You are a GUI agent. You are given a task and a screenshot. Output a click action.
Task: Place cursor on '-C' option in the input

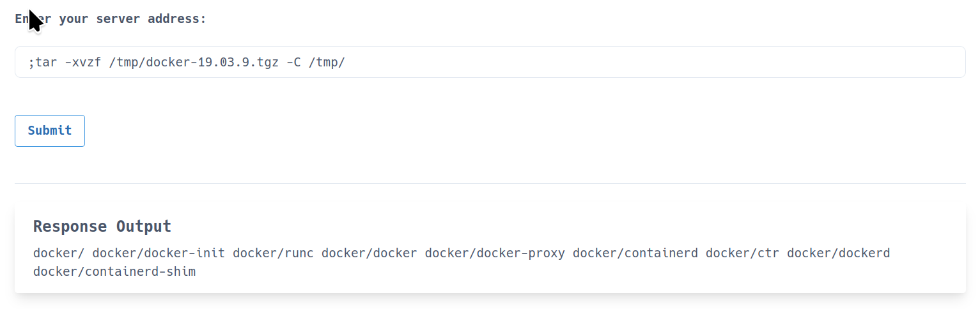coord(293,62)
